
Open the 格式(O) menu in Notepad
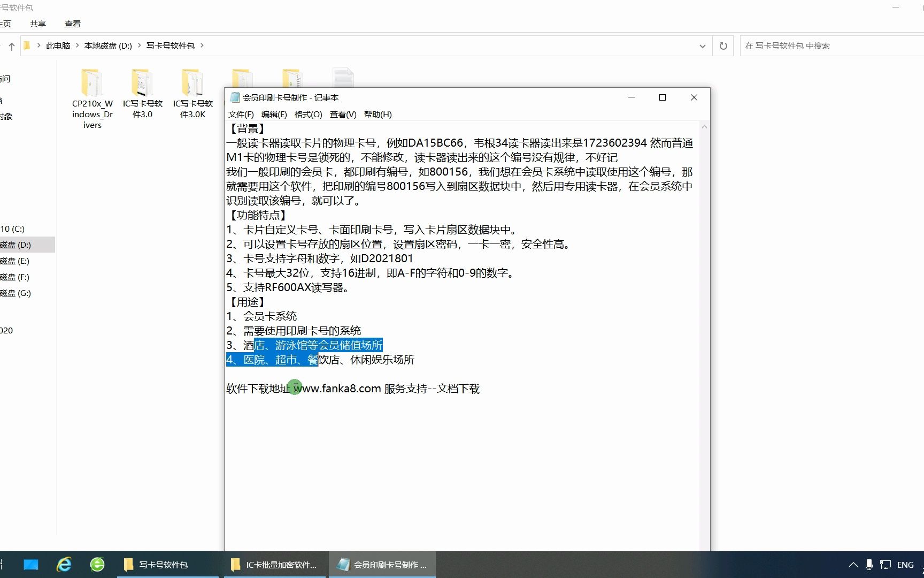[x=308, y=114]
